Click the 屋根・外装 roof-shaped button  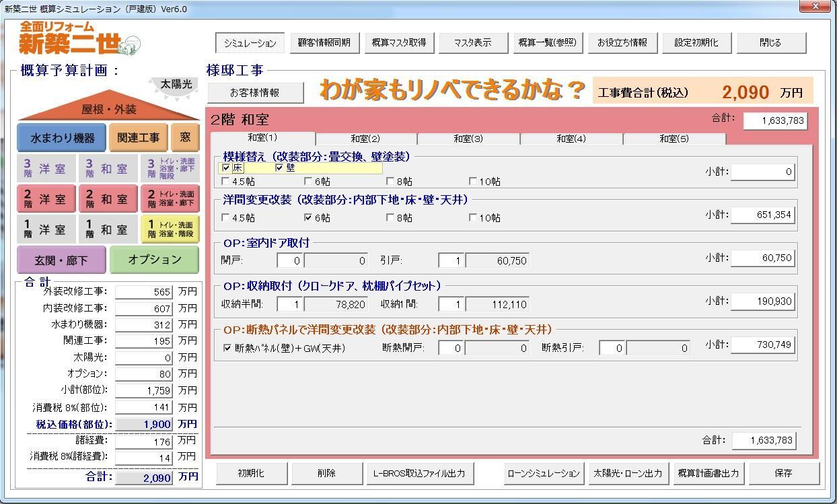[108, 109]
